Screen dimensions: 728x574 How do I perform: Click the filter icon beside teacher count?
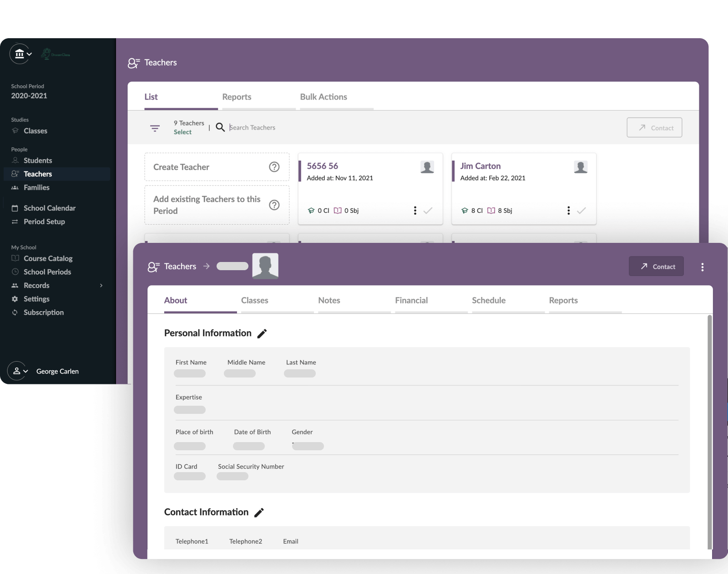point(155,128)
